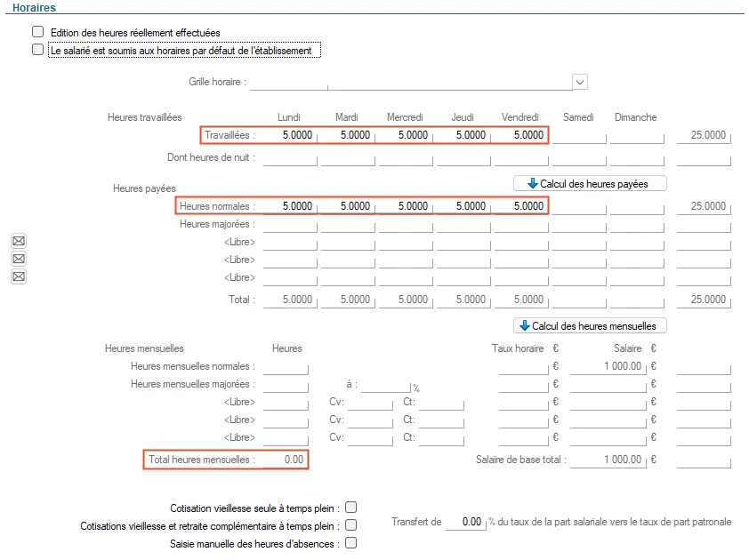Click the Heures mensuelles majorées hours field
This screenshot has height=560, width=749.
tap(286, 384)
